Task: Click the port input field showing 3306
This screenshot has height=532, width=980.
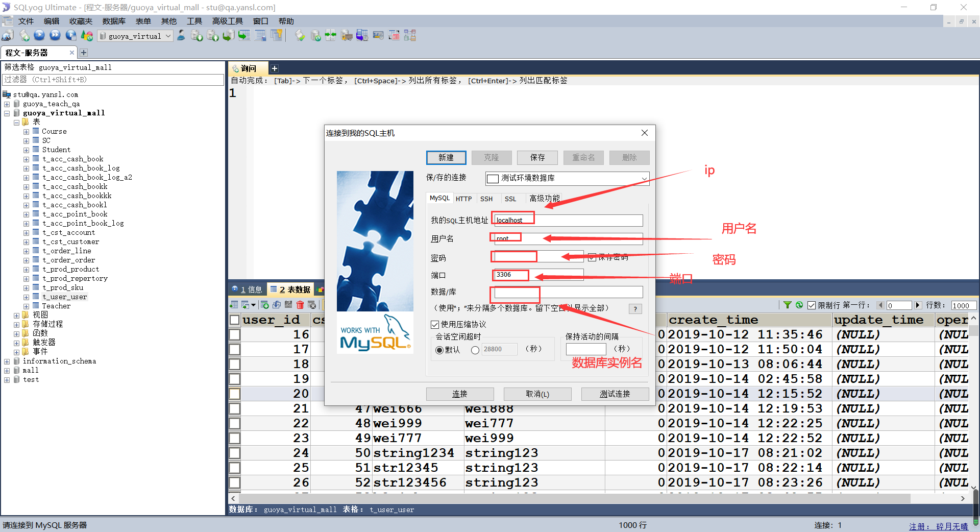Action: coord(538,275)
